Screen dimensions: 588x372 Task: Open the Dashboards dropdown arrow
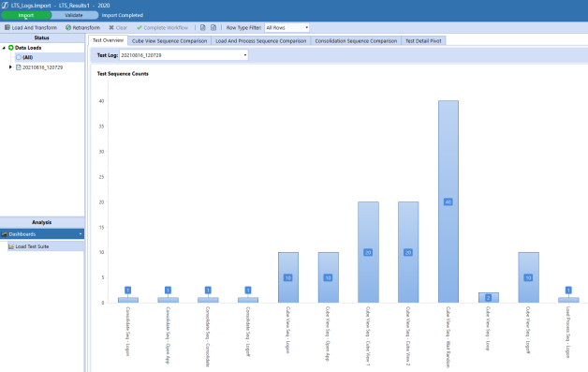[x=81, y=234]
